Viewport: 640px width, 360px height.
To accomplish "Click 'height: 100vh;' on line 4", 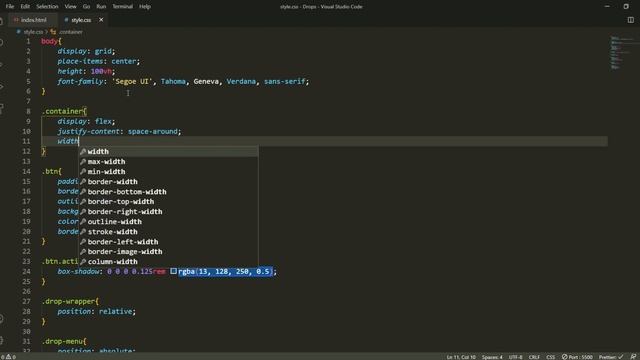I will coord(86,71).
